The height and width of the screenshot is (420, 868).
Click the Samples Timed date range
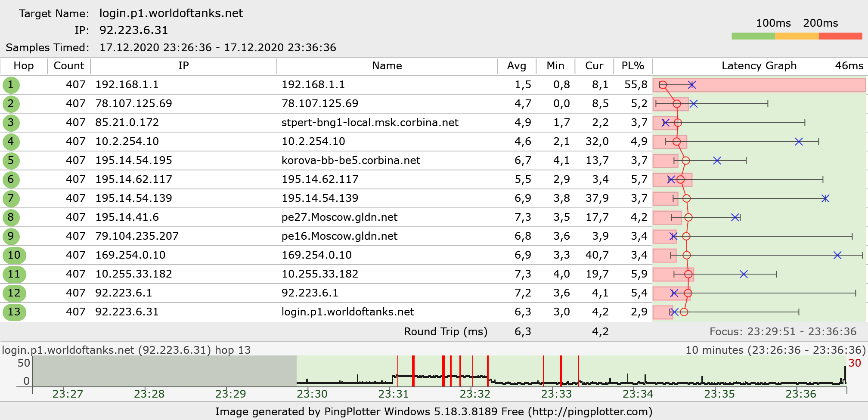click(217, 47)
